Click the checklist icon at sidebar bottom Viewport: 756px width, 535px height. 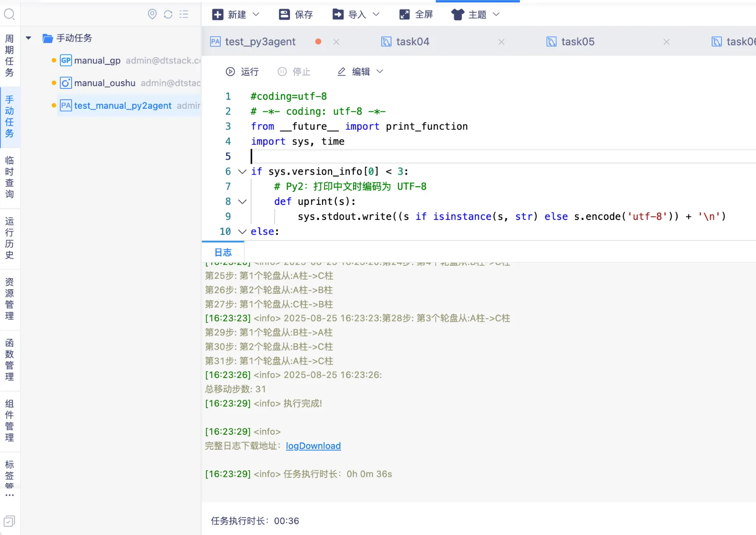(x=9, y=521)
